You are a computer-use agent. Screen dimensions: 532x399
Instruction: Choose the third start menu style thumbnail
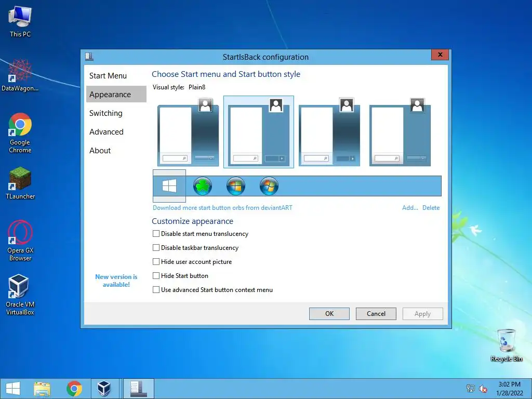329,132
